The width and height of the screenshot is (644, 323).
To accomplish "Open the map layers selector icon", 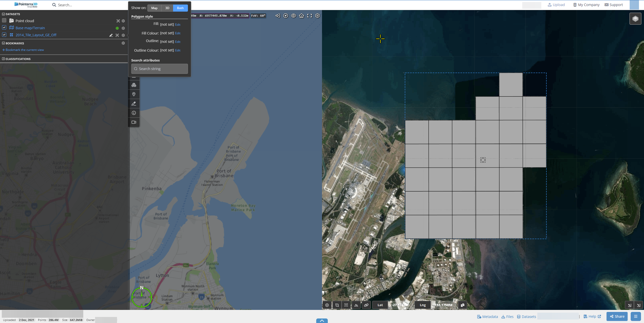I will 635,19.
